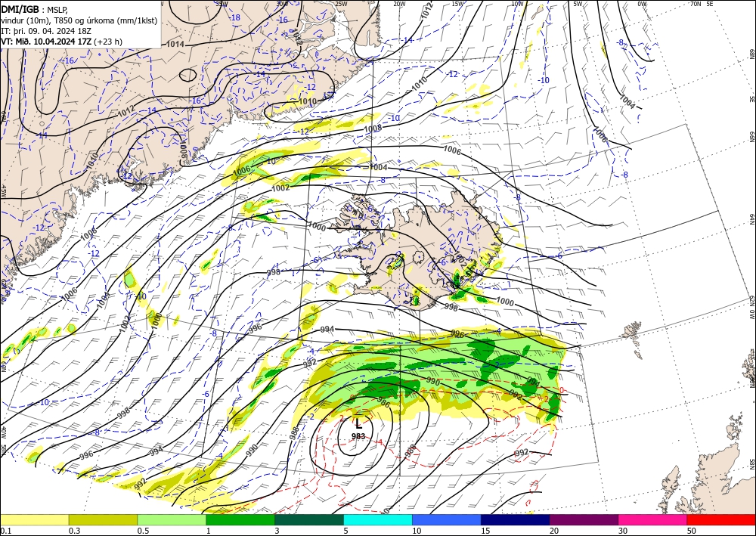The width and height of the screenshot is (756, 536).
Task: Click the legend label 0.3
Action: pyautogui.click(x=74, y=531)
